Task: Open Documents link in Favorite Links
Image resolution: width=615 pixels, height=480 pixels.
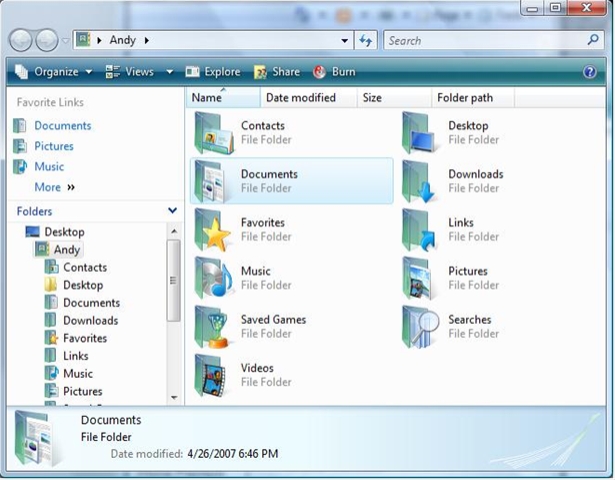Action: click(x=63, y=125)
